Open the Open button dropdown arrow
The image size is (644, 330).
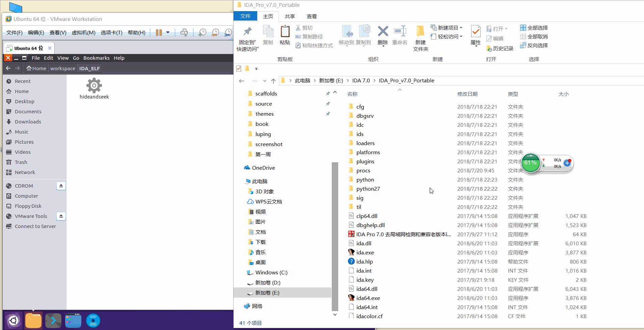(506, 29)
